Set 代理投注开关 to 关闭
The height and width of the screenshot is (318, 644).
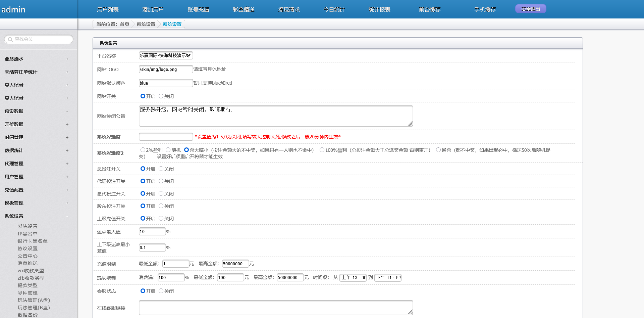[x=161, y=181]
